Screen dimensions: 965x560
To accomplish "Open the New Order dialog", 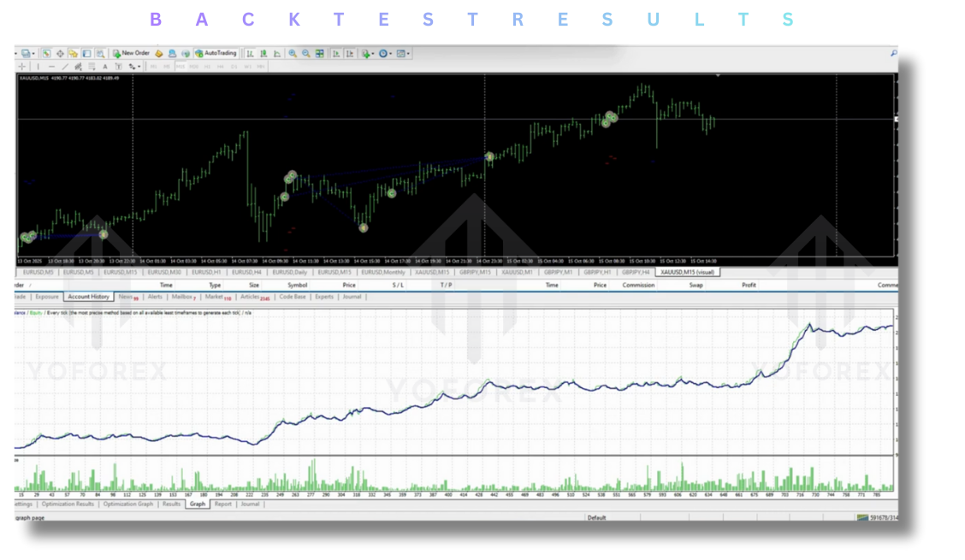I will point(134,52).
